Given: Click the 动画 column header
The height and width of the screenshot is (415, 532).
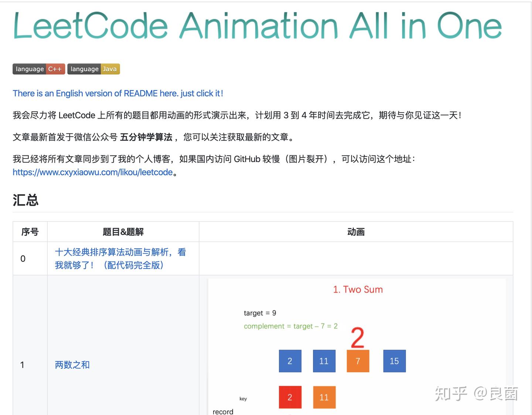Looking at the screenshot, I should (356, 232).
